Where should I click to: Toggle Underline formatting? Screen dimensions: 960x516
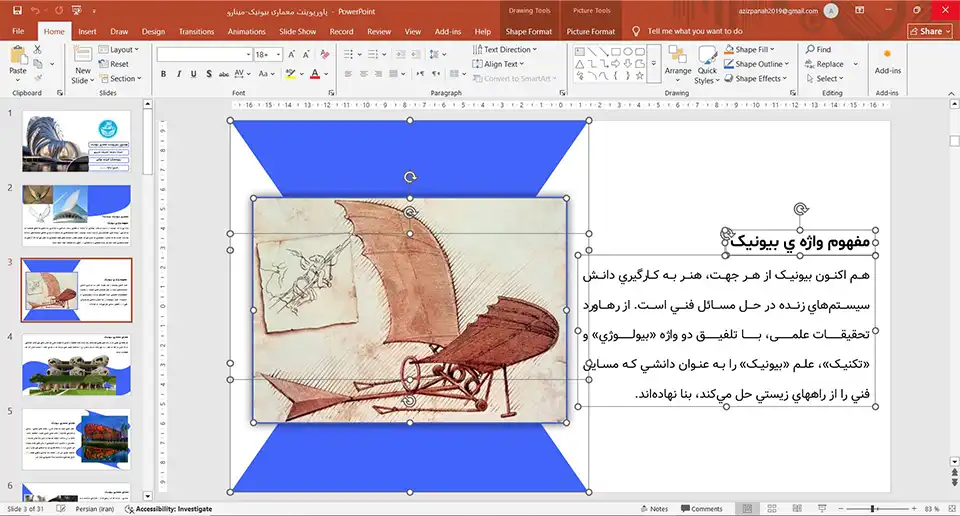coord(193,74)
